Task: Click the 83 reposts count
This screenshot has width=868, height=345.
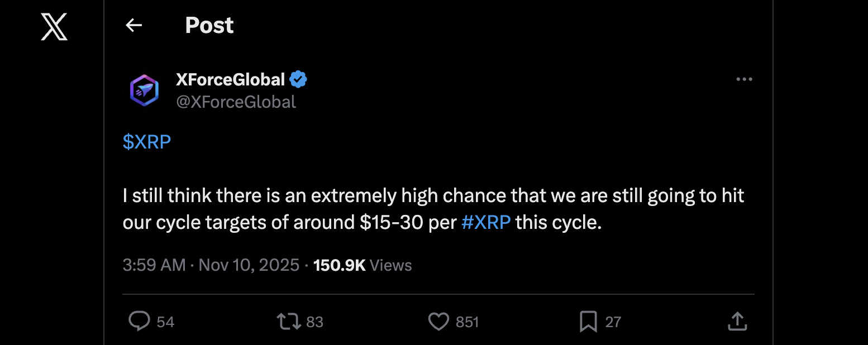Action: [x=314, y=322]
